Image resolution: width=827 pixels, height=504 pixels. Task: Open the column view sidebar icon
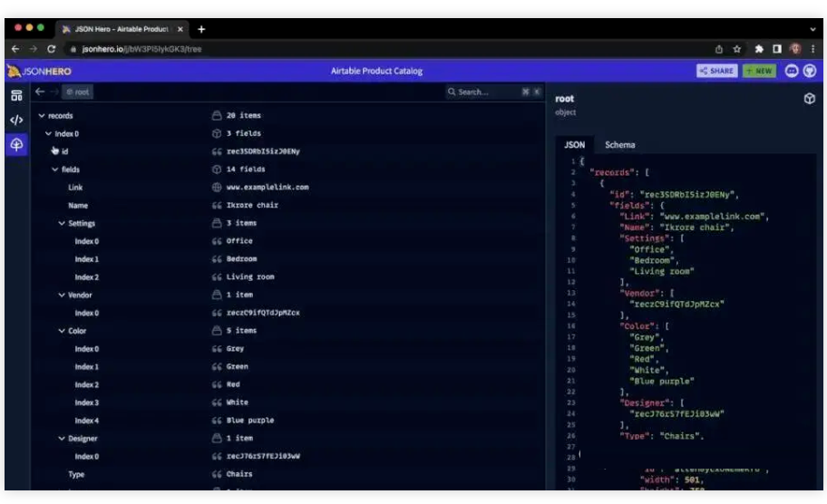[16, 96]
